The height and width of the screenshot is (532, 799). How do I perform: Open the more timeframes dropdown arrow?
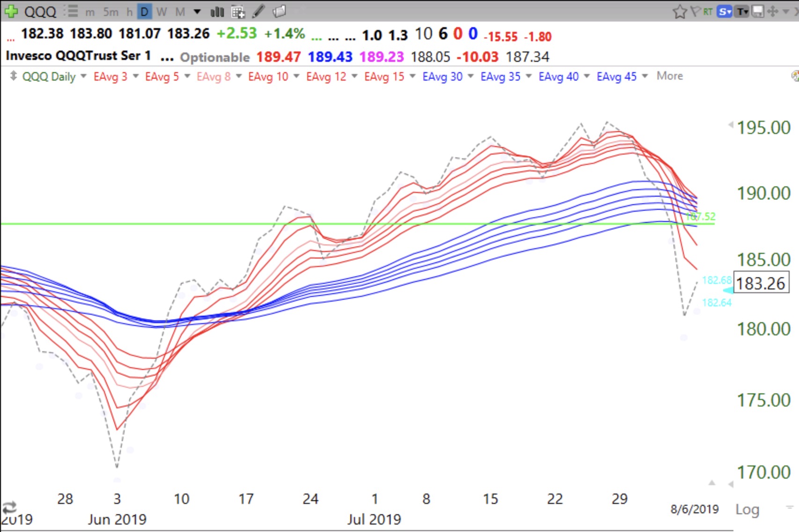click(197, 12)
